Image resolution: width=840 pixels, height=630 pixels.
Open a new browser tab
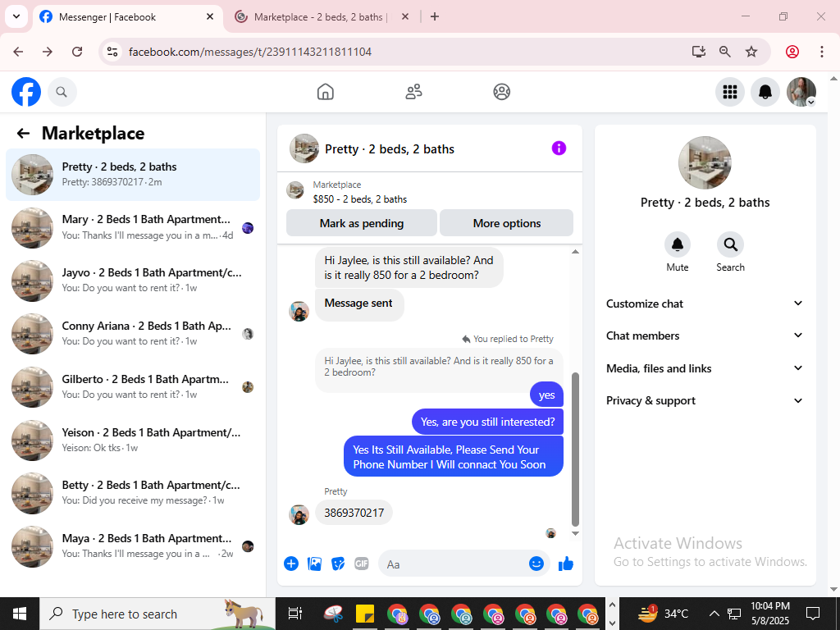pos(435,16)
